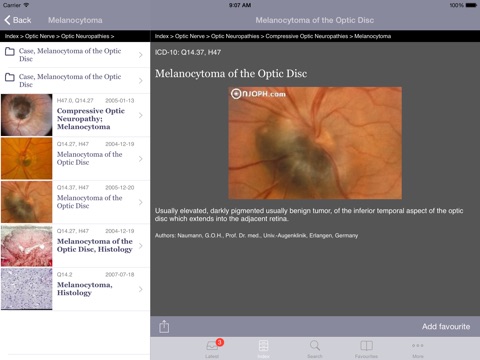Enlarge the main melanocytoma fundus image

click(315, 143)
